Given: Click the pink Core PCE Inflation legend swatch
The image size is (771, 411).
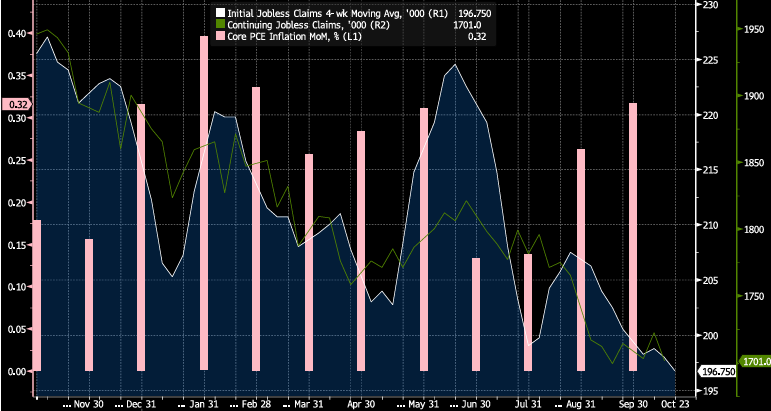Looking at the screenshot, I should pos(220,36).
